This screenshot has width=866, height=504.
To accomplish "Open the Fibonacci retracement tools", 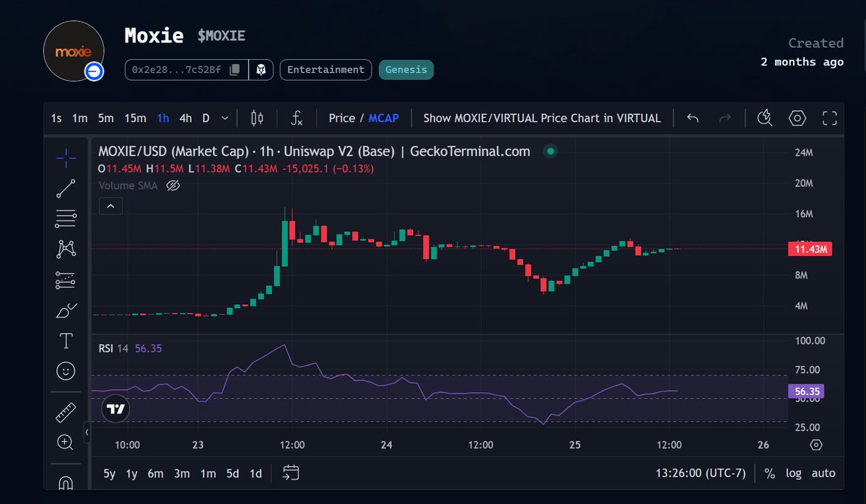I will (x=66, y=218).
